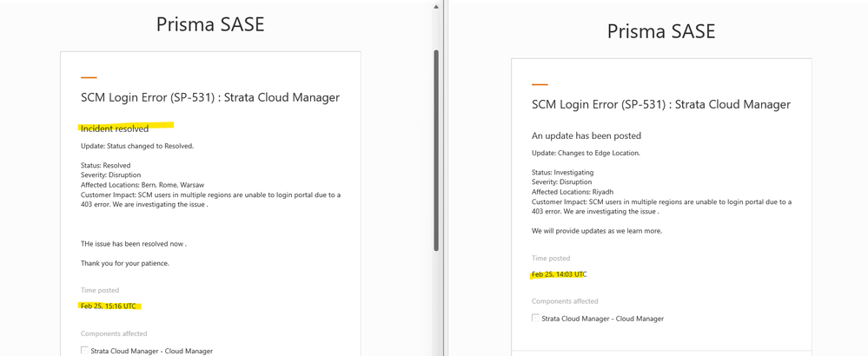
Task: Click the Prisma SASE heading in the right email
Action: tap(661, 31)
